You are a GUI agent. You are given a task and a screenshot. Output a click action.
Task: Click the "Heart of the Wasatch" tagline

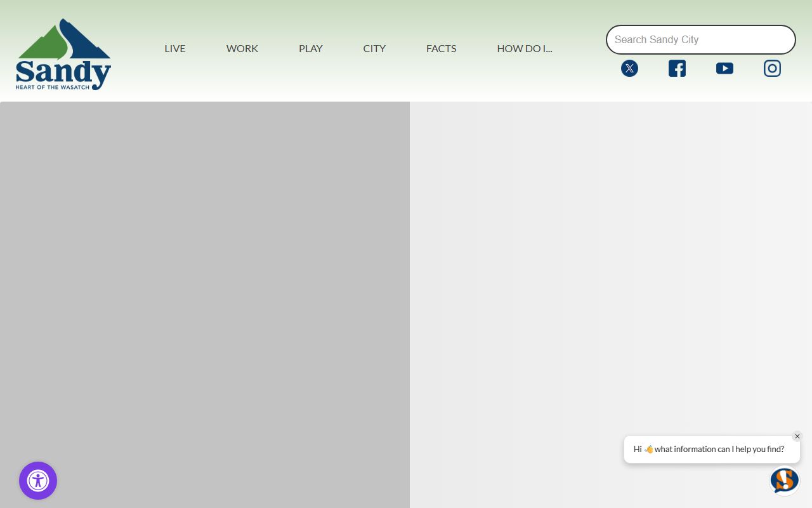click(x=53, y=87)
